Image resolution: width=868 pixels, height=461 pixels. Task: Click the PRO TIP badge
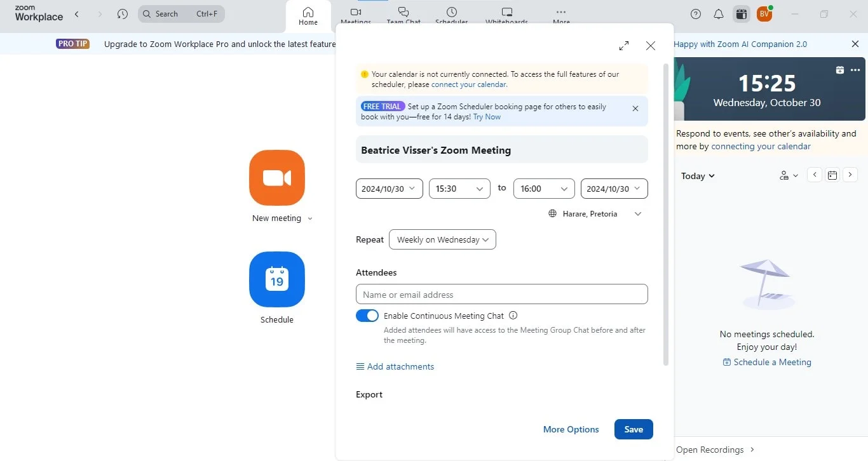pyautogui.click(x=73, y=44)
